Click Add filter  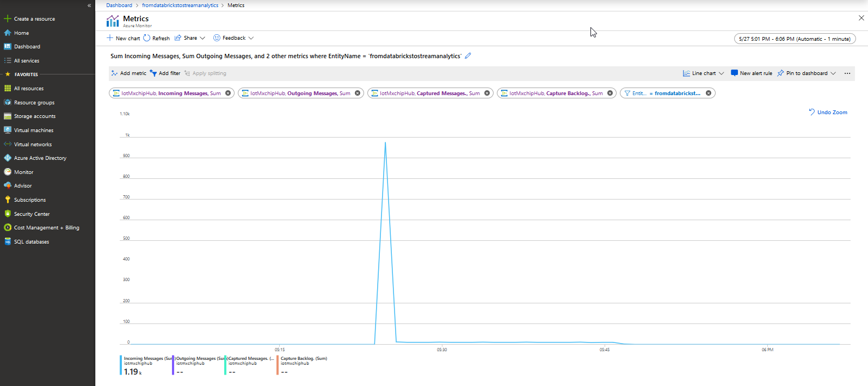pyautogui.click(x=165, y=73)
